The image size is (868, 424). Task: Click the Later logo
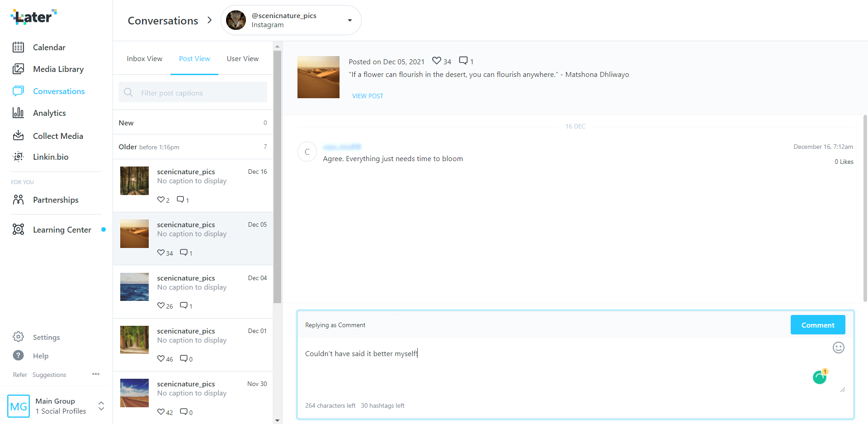point(33,17)
